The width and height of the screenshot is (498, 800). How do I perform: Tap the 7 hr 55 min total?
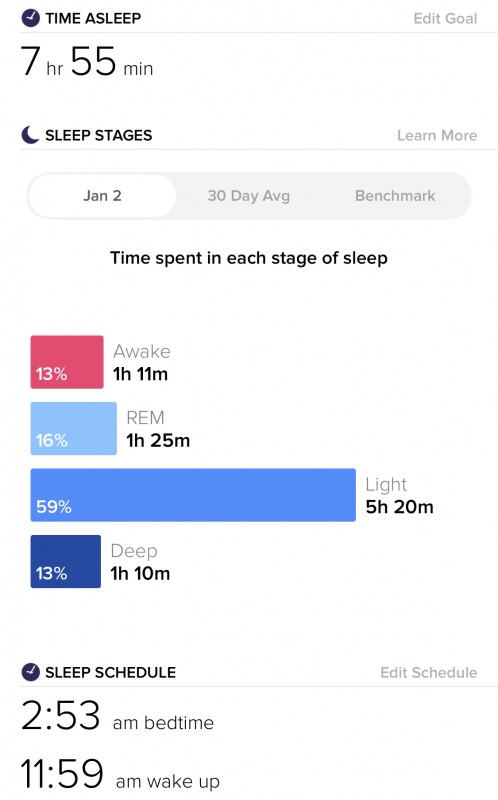coord(87,62)
